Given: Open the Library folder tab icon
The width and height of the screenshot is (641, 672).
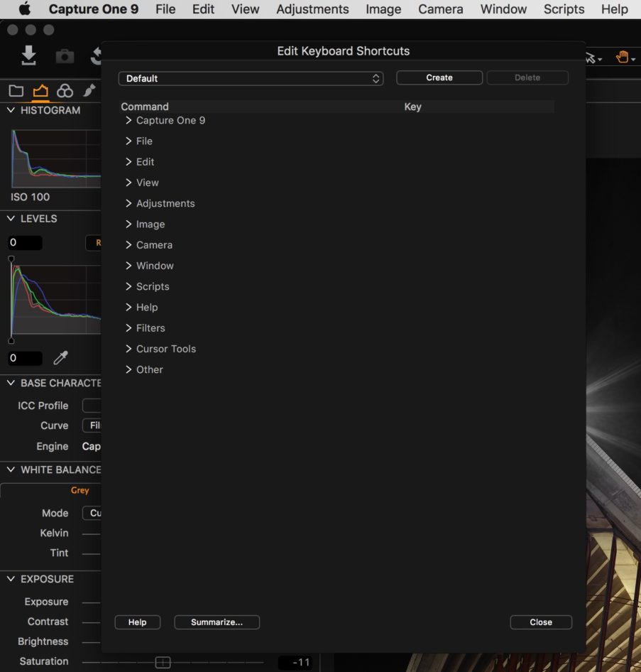Looking at the screenshot, I should [x=16, y=90].
